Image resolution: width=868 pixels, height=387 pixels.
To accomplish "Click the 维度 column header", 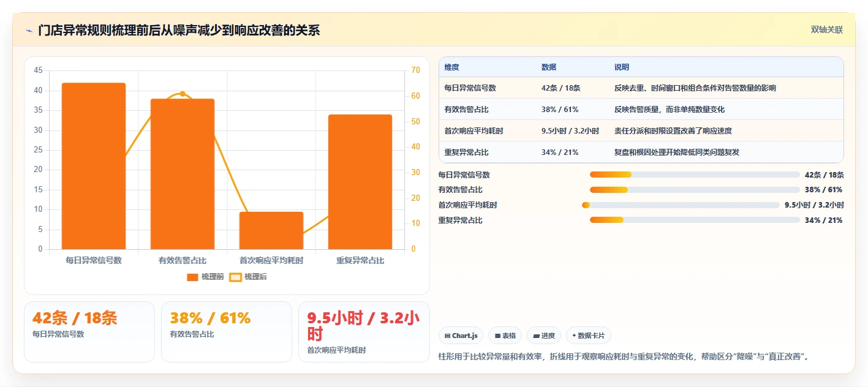I will [452, 67].
